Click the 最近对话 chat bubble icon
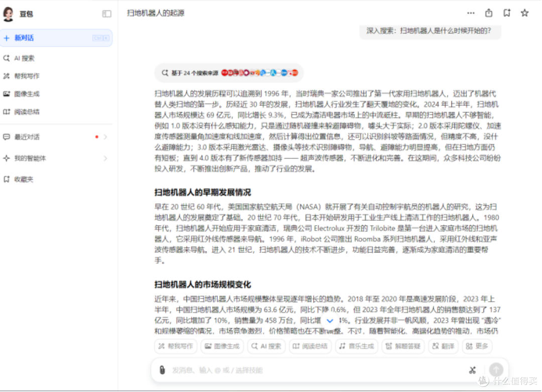Screen dimensions: 542x392 (x=6, y=137)
